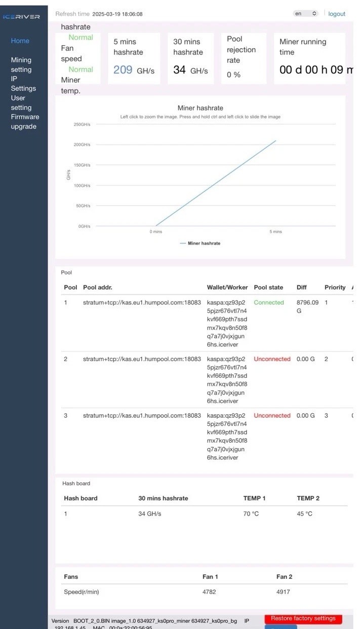Click the logout link
This screenshot has height=629, width=364.
337,14
